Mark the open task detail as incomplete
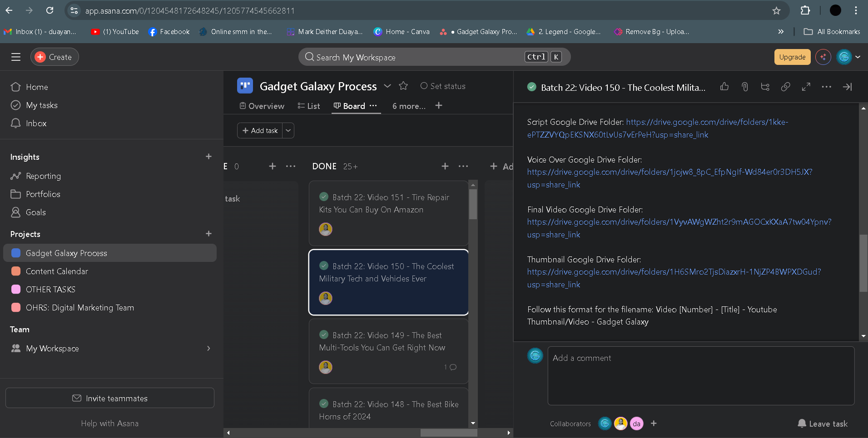Screen dimensions: 868x438 pos(532,87)
